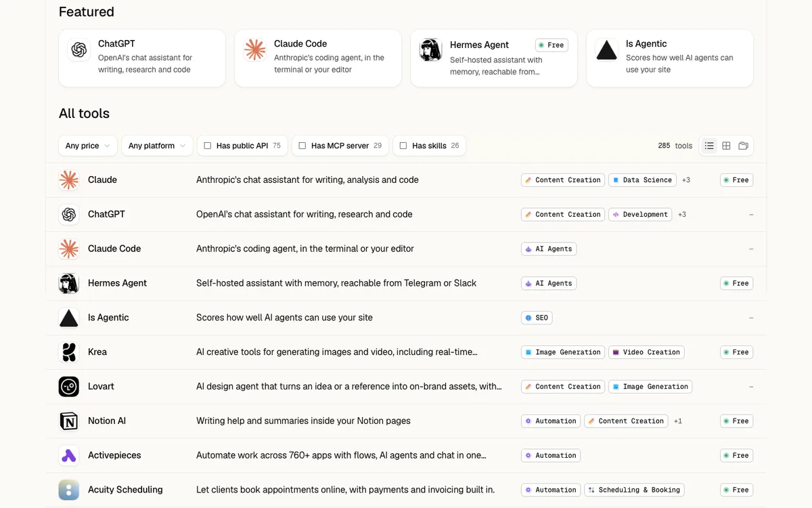Click the Is Agentic triangle icon in Featured
The width and height of the screenshot is (812, 508).
[607, 50]
